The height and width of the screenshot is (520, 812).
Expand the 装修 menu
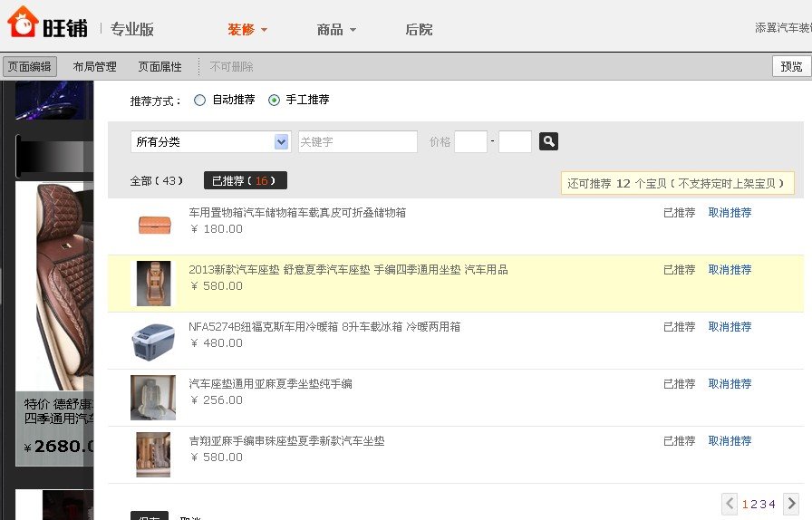[x=247, y=30]
